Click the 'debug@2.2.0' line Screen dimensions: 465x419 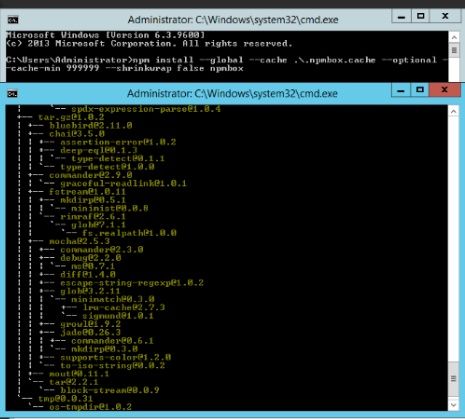pyautogui.click(x=91, y=258)
